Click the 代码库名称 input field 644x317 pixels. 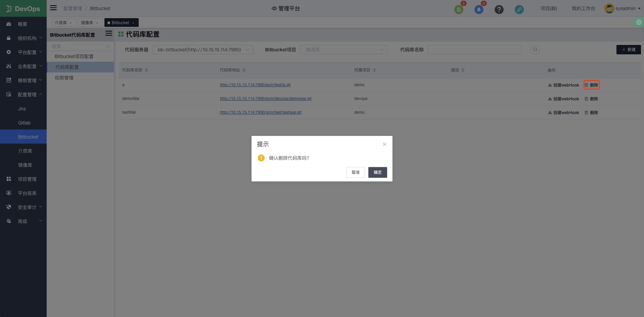(475, 50)
